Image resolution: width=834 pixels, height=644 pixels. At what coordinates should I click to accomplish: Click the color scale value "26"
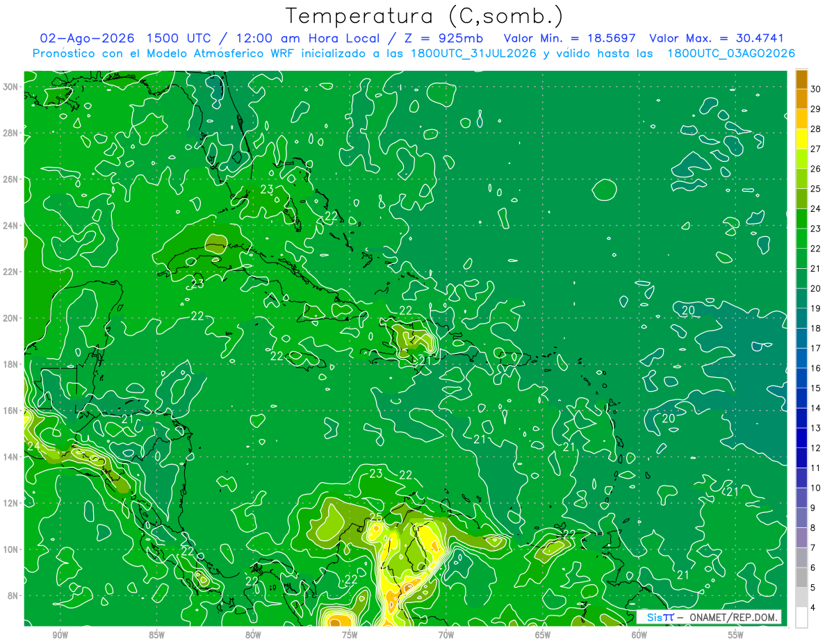(815, 169)
